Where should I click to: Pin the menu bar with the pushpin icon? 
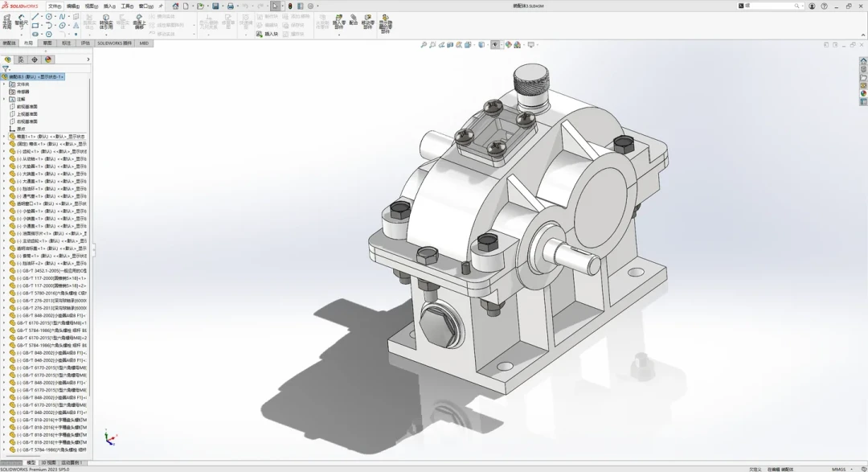click(x=161, y=6)
